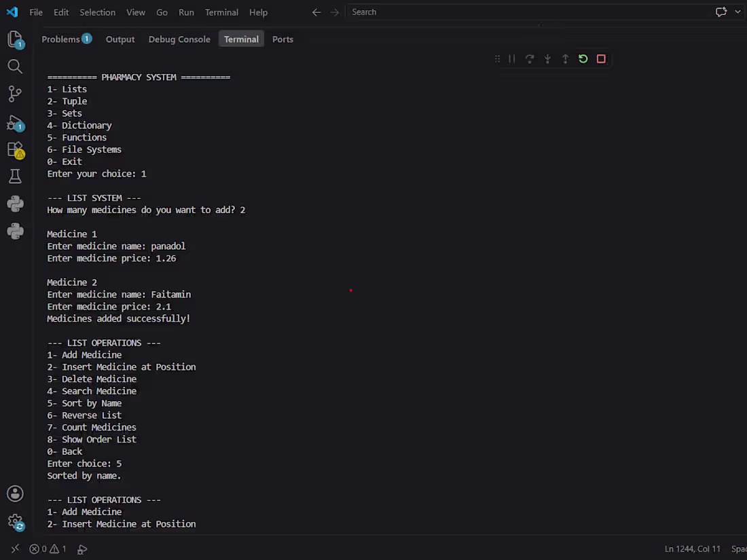The height and width of the screenshot is (560, 747).
Task: Click the '6- File Systems' menu line
Action: coord(84,149)
